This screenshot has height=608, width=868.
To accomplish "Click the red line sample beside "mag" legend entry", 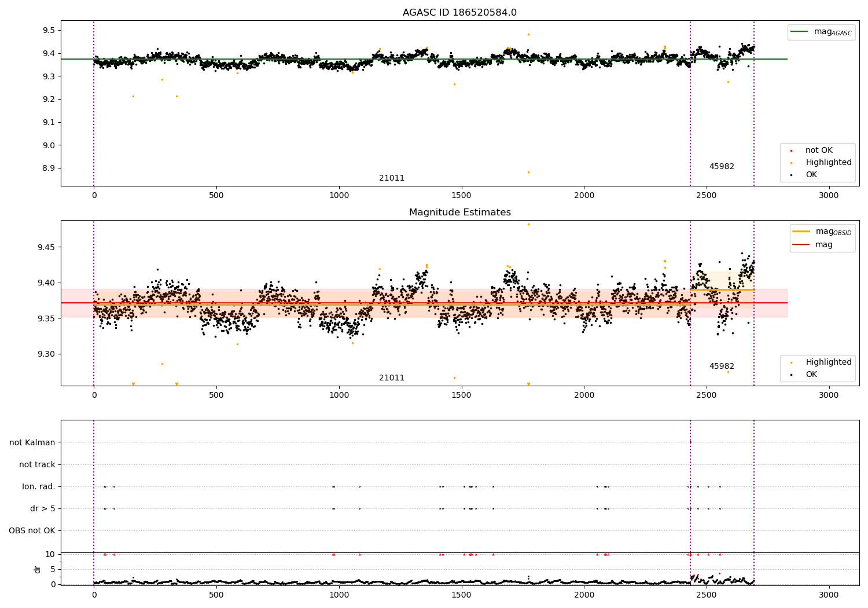I will tap(801, 245).
